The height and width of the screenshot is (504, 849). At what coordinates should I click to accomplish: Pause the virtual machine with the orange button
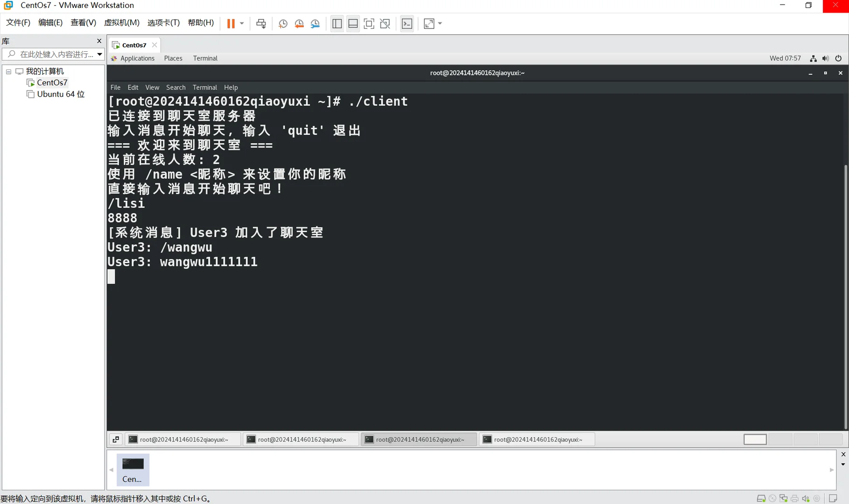[x=231, y=23]
